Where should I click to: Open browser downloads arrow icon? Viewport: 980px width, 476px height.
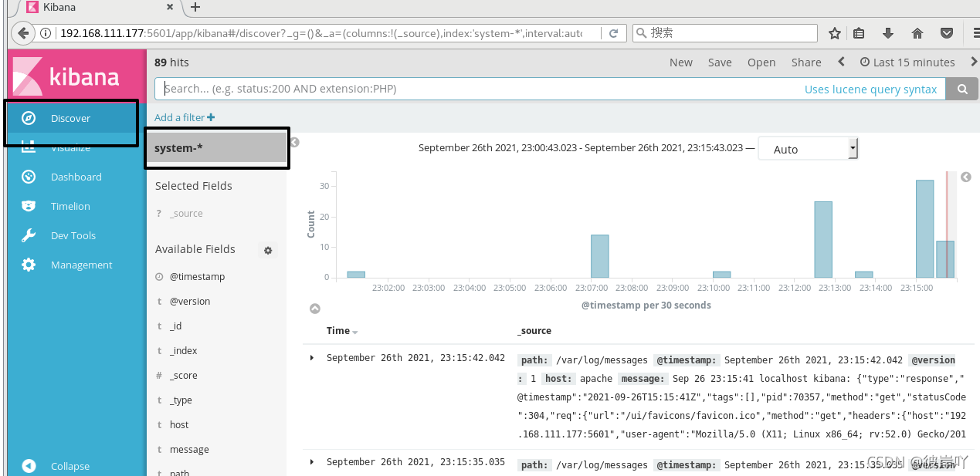tap(888, 33)
